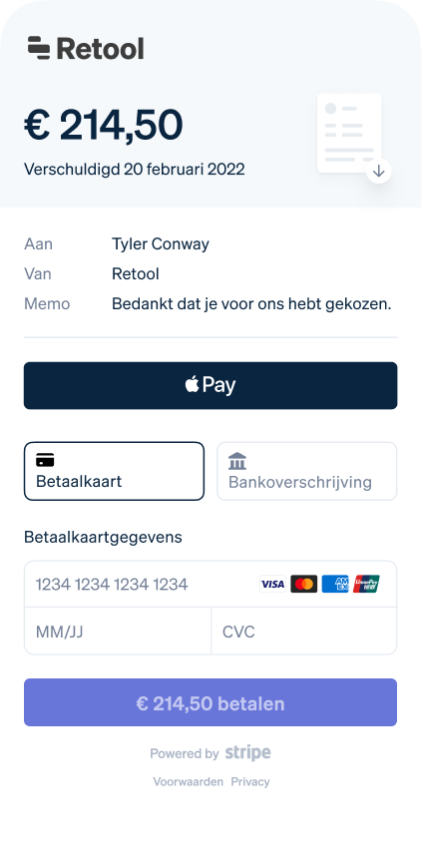The height and width of the screenshot is (868, 423).
Task: Click the Visa card logo
Action: [273, 584]
